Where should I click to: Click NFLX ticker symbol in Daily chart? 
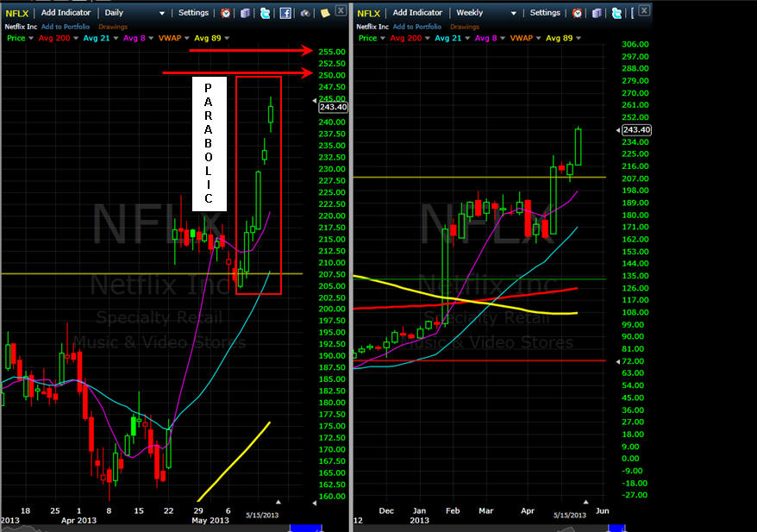point(17,14)
